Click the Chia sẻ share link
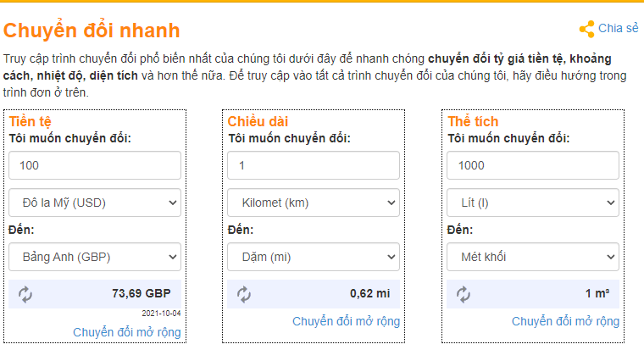644x361 pixels. (618, 28)
